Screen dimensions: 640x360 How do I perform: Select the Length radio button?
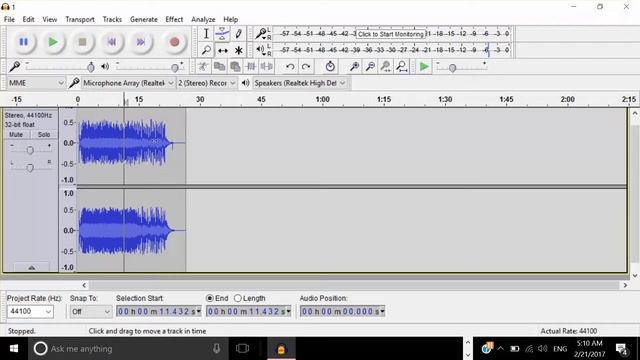[x=238, y=298]
